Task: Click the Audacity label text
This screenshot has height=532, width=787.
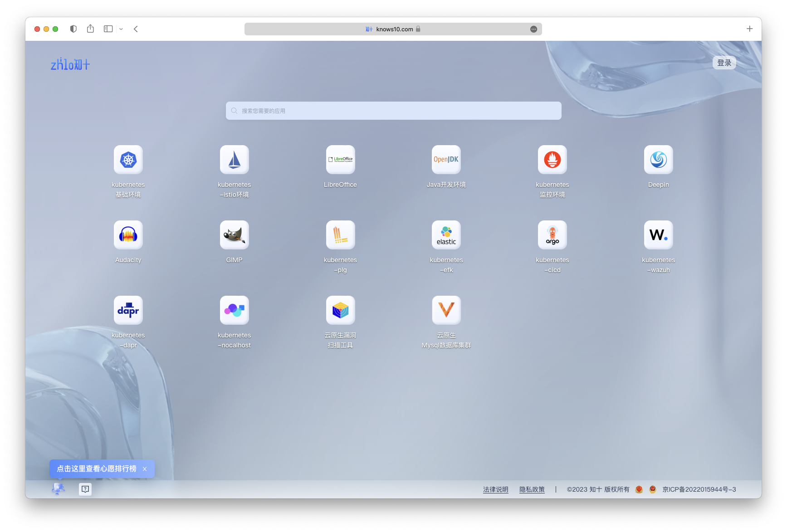Action: click(128, 260)
